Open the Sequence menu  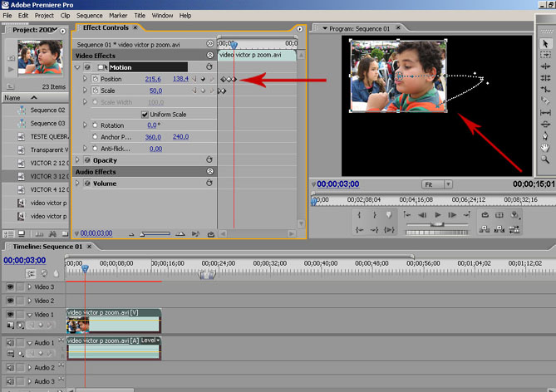point(89,15)
